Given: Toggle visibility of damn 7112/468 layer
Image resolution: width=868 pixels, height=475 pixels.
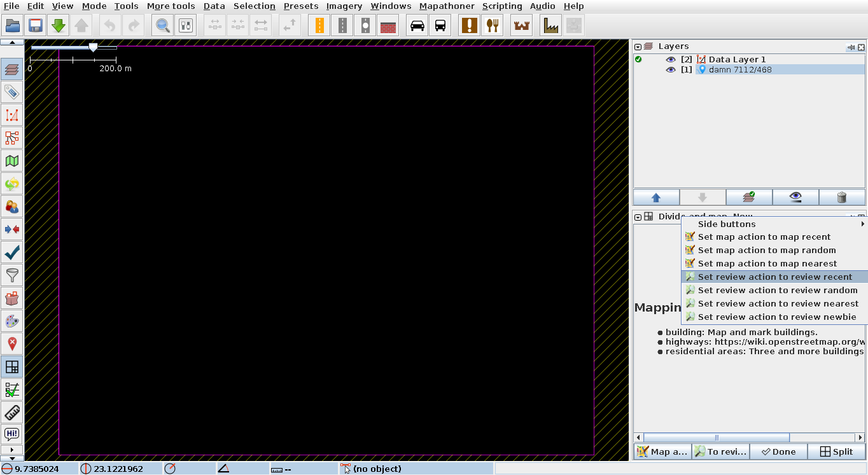Looking at the screenshot, I should (671, 69).
